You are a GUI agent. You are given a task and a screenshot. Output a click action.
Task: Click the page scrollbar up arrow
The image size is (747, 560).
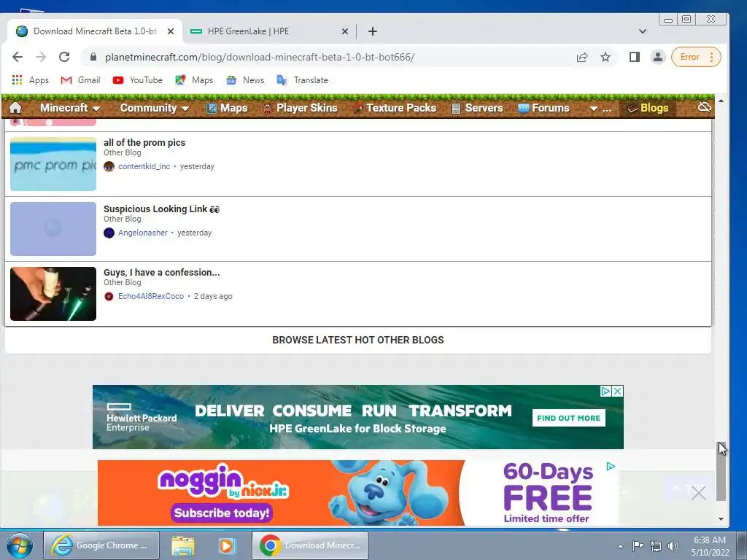721,101
